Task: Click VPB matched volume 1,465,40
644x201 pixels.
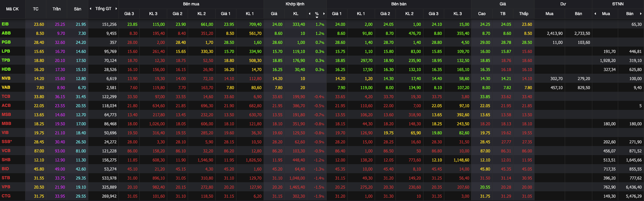Action: (x=297, y=187)
